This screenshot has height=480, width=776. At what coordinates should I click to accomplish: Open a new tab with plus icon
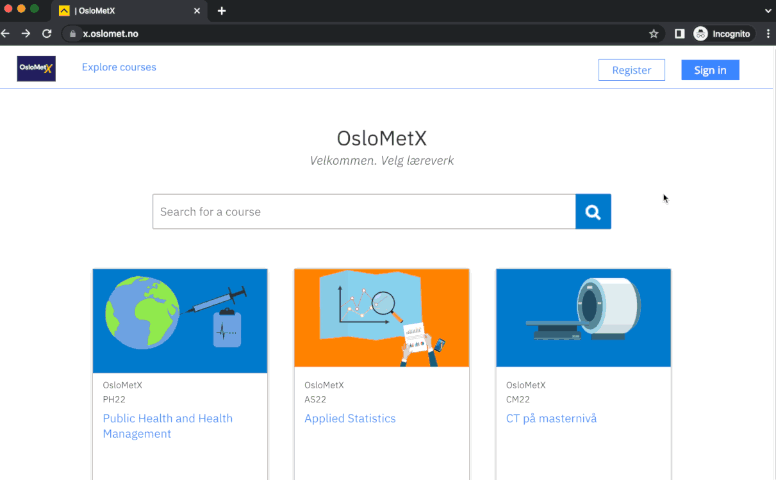[x=222, y=11]
